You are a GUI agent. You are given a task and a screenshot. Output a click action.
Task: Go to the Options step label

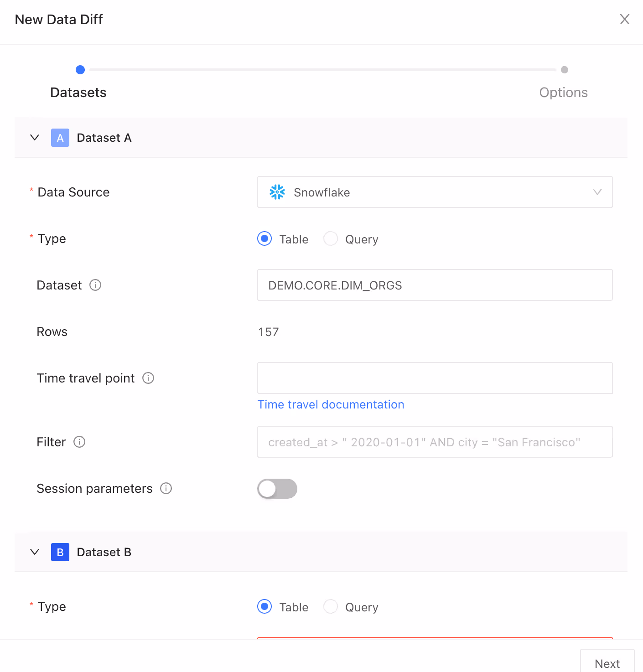(x=563, y=93)
